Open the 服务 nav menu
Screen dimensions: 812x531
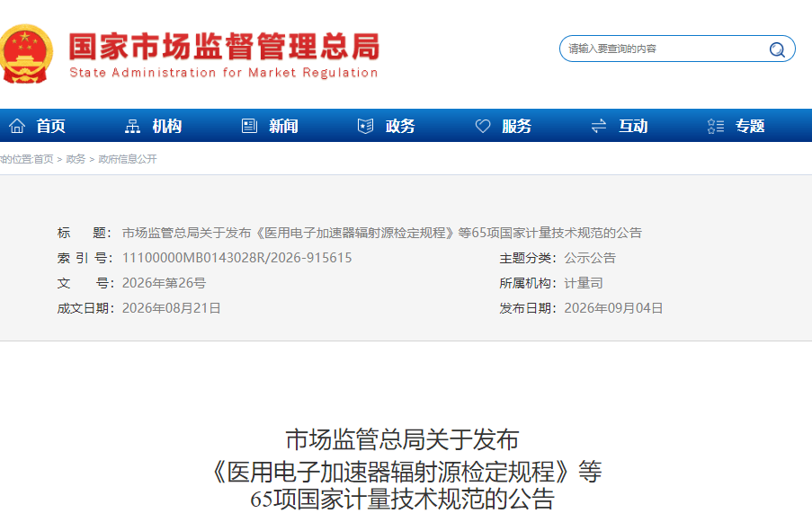[x=516, y=126]
